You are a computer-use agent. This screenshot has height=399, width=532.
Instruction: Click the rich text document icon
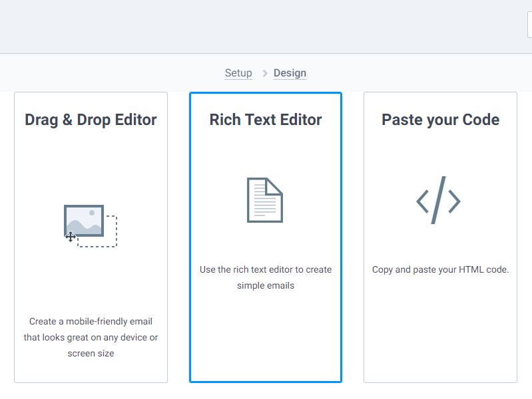point(265,200)
